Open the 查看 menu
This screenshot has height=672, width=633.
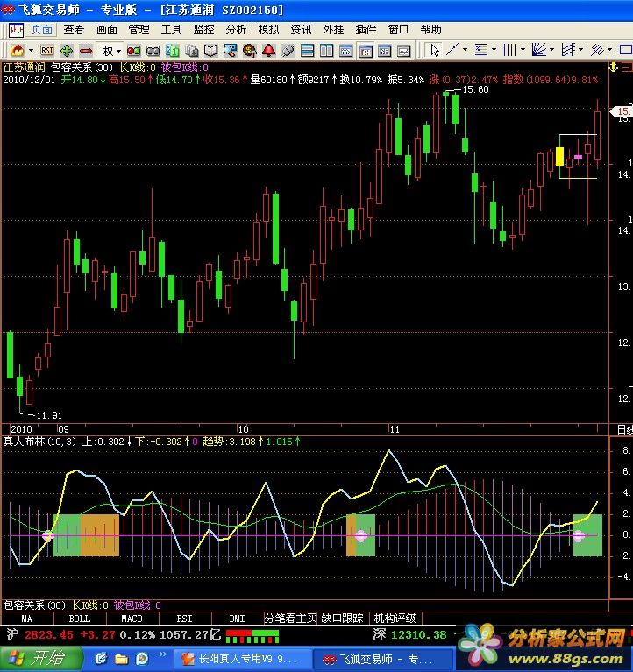pos(74,30)
